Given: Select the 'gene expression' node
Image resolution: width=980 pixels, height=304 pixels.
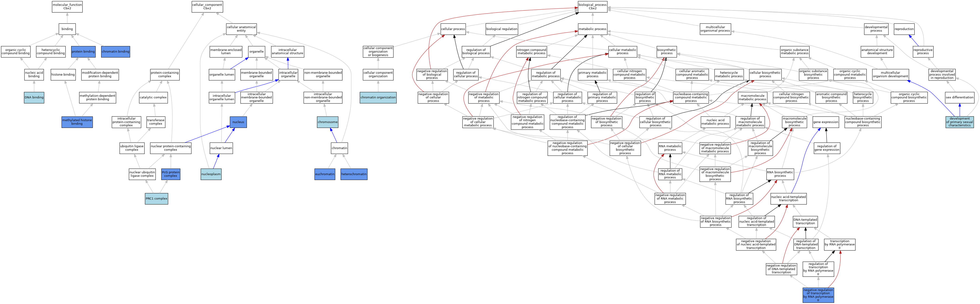Looking at the screenshot, I should 826,122.
